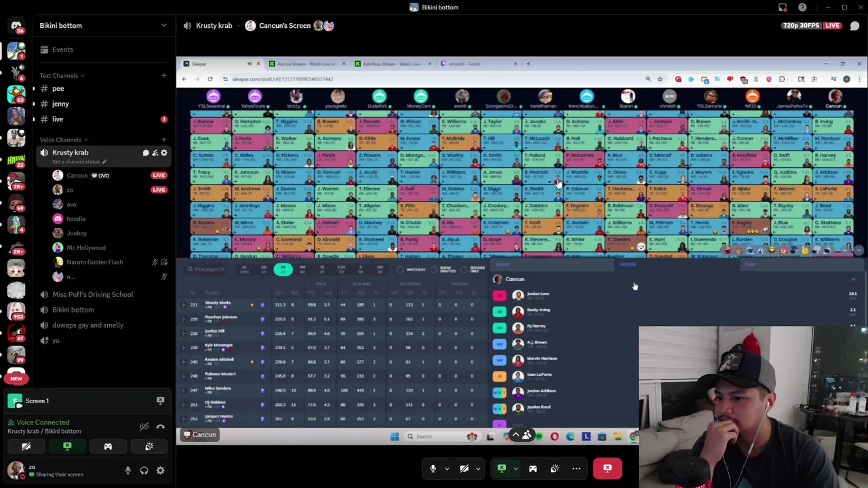Screen dimensions: 868x488
Task: Switch to AdinRoss Stream tab in shared browser
Action: pos(392,64)
